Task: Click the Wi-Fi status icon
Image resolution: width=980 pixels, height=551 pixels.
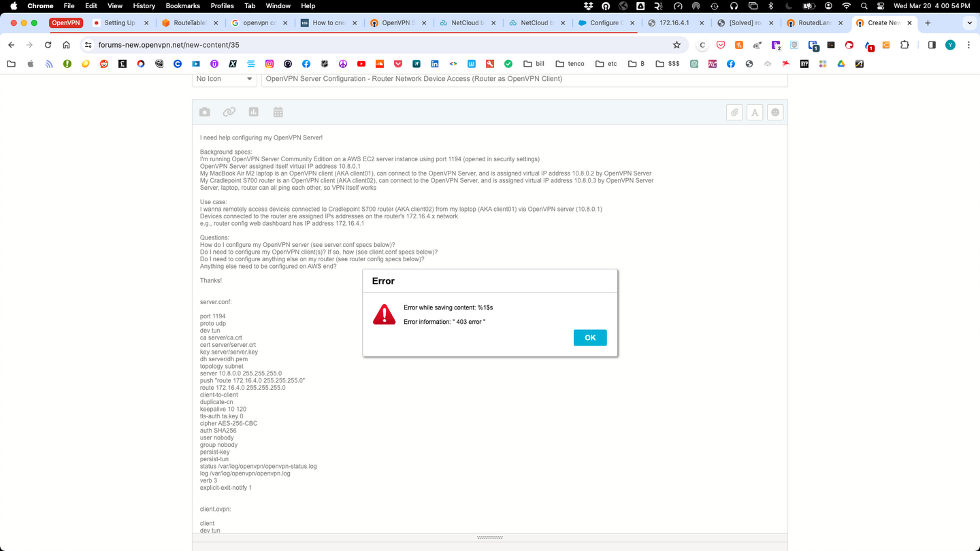Action: click(847, 5)
